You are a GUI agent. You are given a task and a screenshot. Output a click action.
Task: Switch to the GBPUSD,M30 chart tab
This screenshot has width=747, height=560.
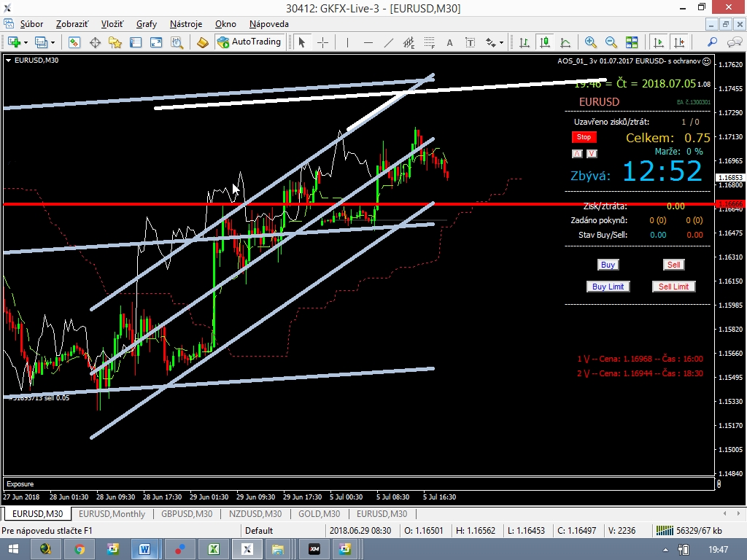point(187,514)
